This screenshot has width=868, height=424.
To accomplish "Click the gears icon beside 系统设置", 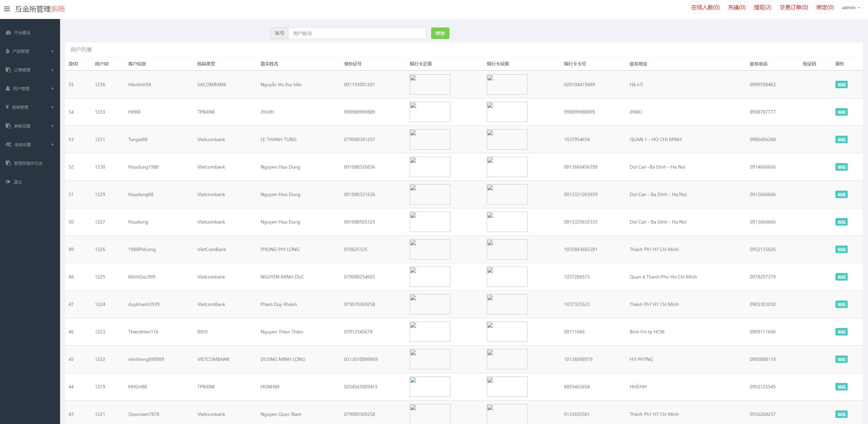I will pos(8,144).
